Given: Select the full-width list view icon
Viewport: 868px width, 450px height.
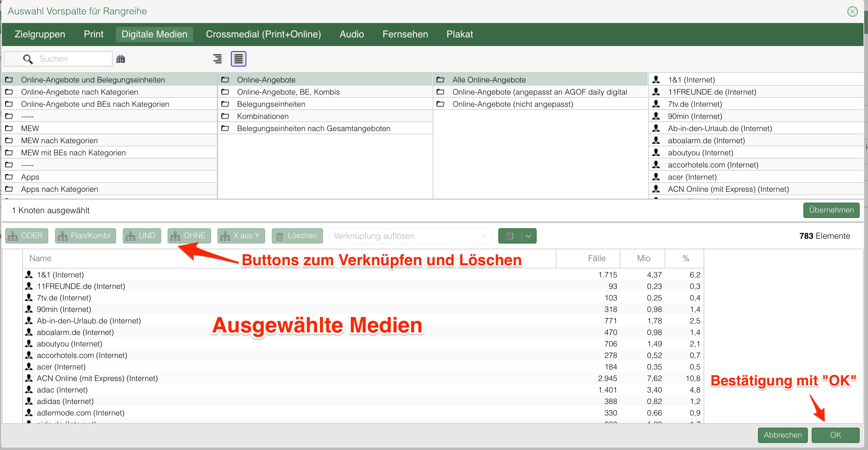Looking at the screenshot, I should (238, 59).
